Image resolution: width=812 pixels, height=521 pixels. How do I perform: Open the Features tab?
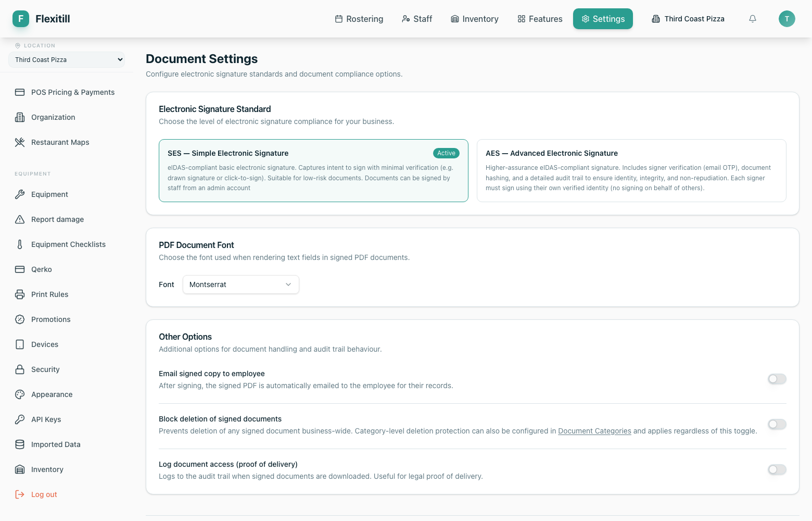coord(540,19)
